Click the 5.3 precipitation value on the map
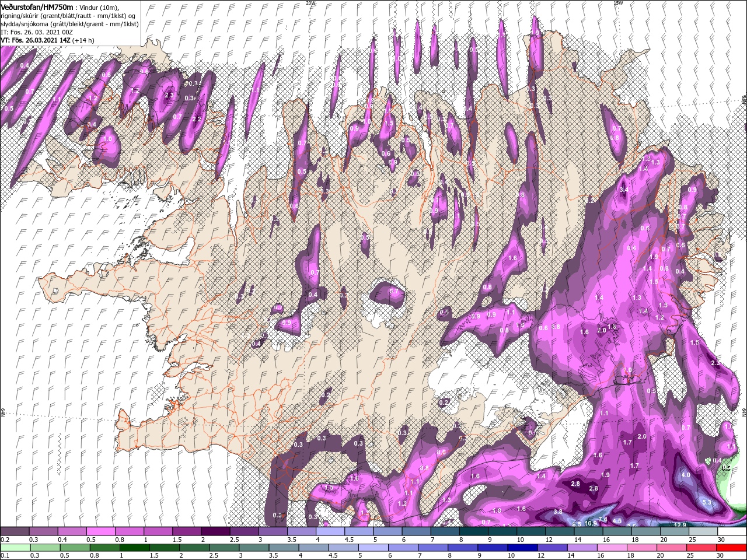The width and height of the screenshot is (747, 560). (x=707, y=503)
